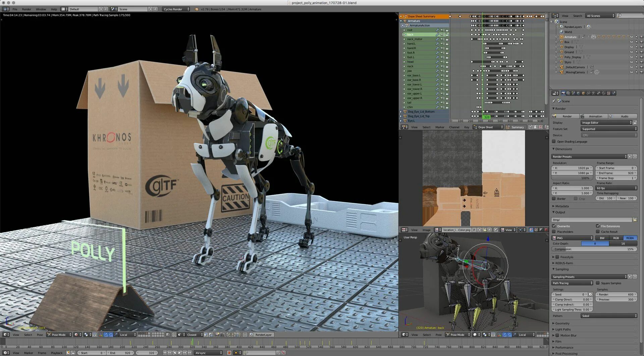644x356 pixels.
Task: Select BW color mode button
Action: [602, 238]
